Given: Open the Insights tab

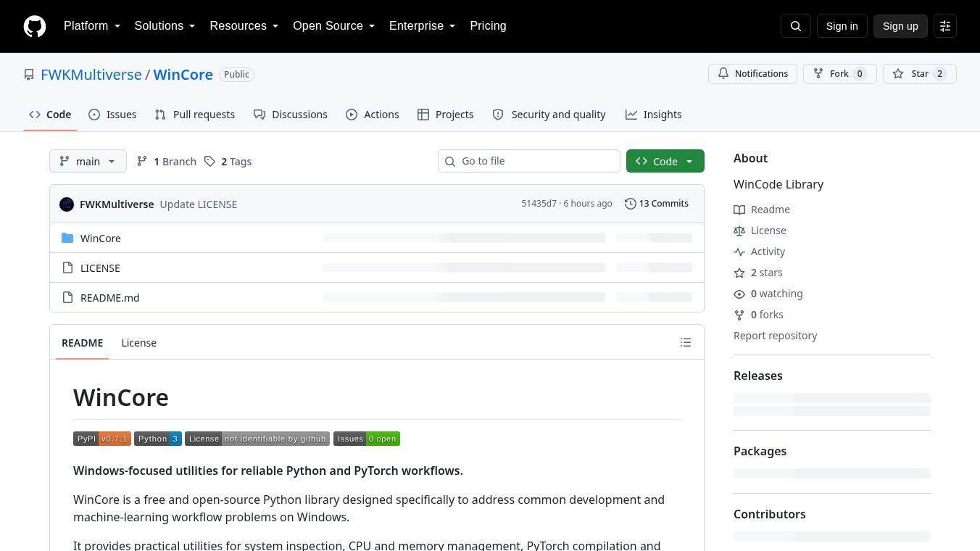Looking at the screenshot, I should pyautogui.click(x=654, y=115).
